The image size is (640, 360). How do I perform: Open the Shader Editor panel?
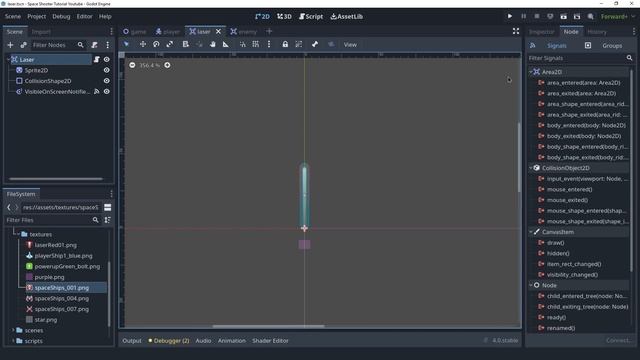(270, 340)
